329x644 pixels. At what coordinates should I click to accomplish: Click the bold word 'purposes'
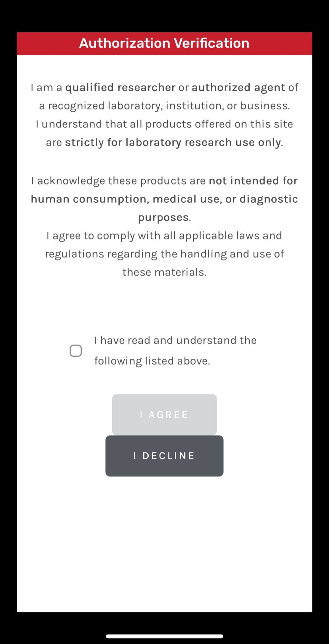(163, 218)
